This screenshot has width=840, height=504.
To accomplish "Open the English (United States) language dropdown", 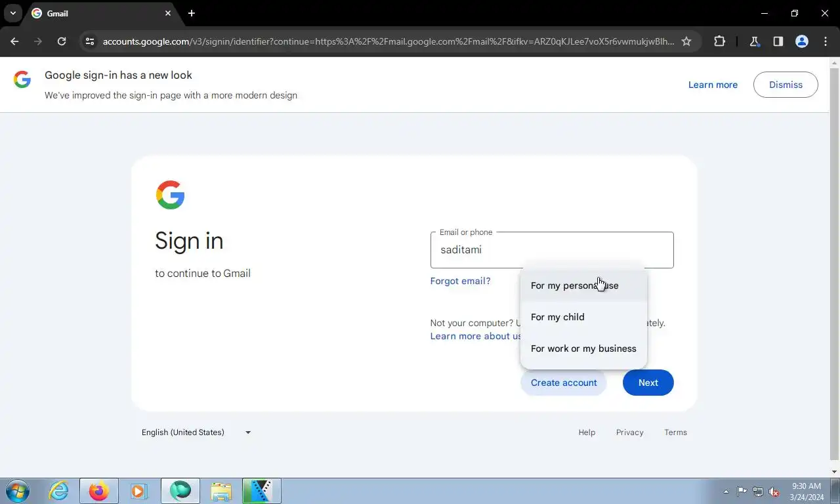I will [196, 432].
